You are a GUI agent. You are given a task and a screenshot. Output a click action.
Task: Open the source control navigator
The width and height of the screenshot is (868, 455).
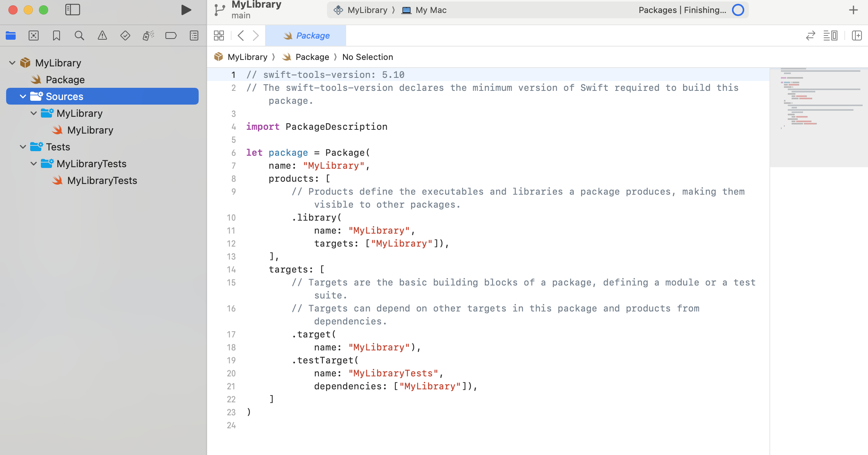[x=34, y=35]
